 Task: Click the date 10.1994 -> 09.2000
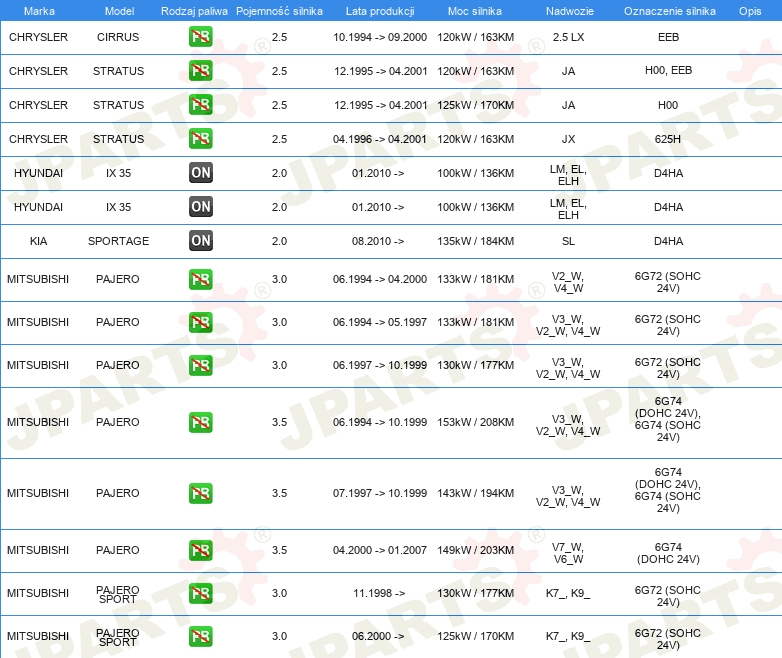[380, 37]
